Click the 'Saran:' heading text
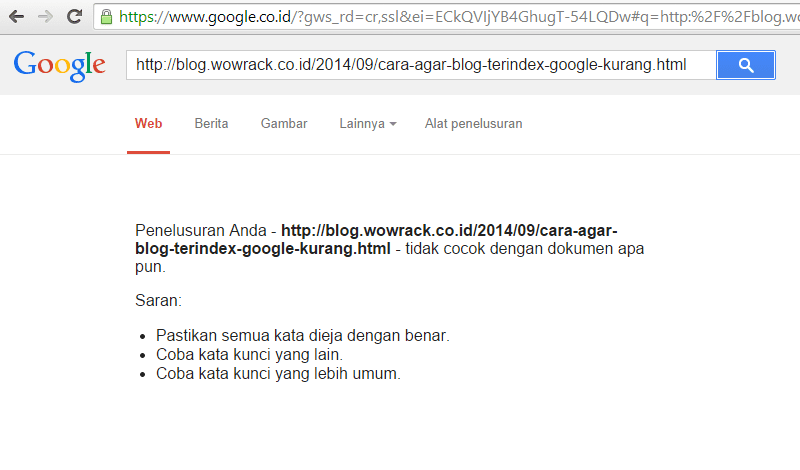This screenshot has width=800, height=470. (x=158, y=300)
